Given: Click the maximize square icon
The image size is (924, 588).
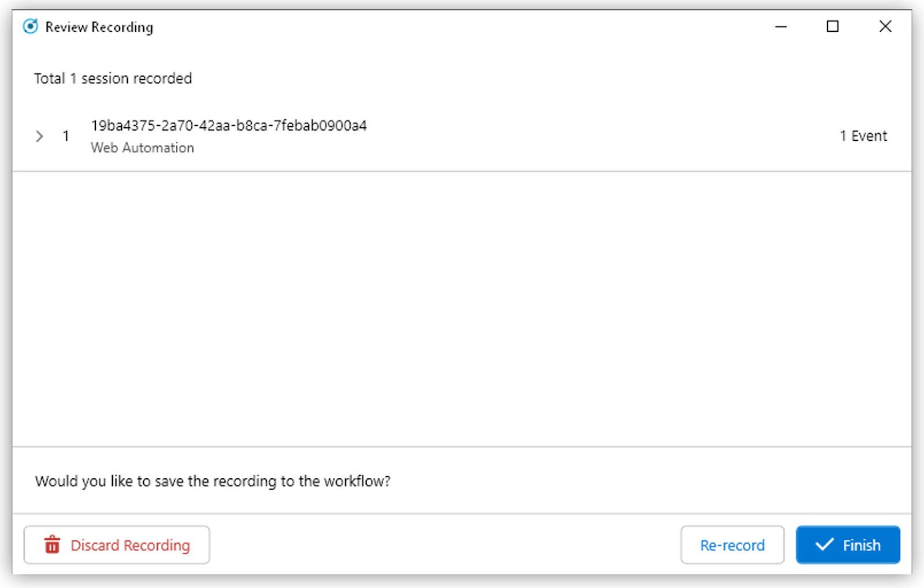Looking at the screenshot, I should click(832, 27).
